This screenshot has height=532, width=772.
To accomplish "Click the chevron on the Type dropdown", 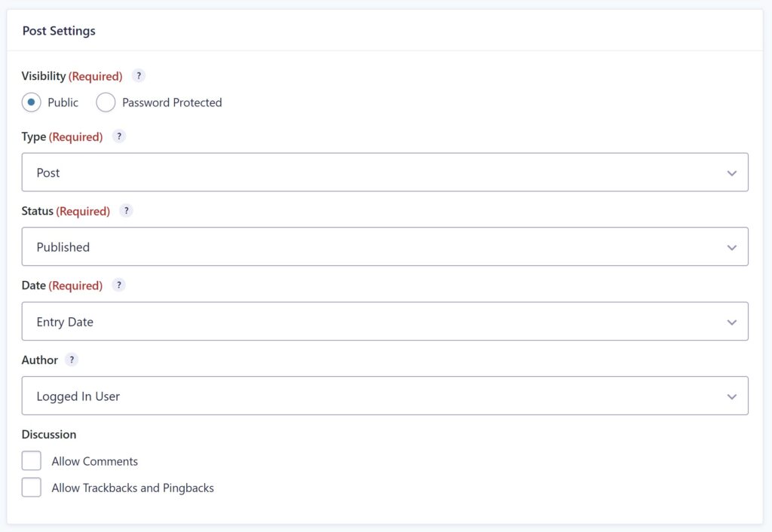I will coord(731,173).
